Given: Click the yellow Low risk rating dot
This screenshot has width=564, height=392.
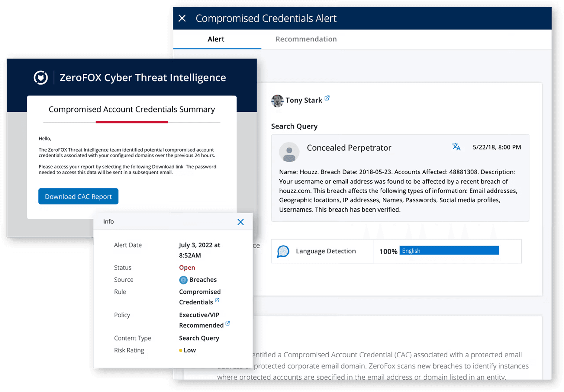Looking at the screenshot, I should [x=181, y=350].
